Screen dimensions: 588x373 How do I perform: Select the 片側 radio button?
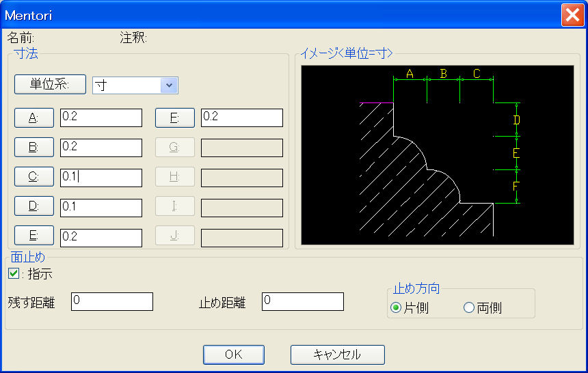click(396, 308)
